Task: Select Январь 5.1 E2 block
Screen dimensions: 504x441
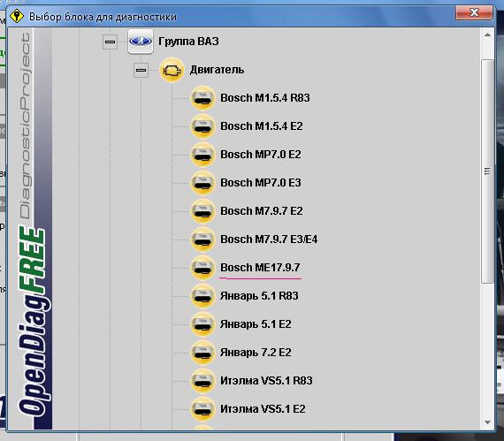Action: click(256, 323)
